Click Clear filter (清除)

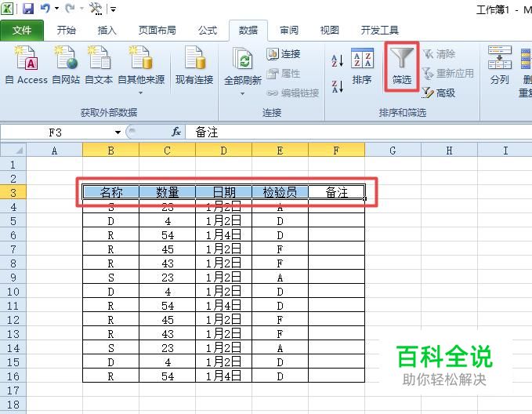tap(439, 53)
